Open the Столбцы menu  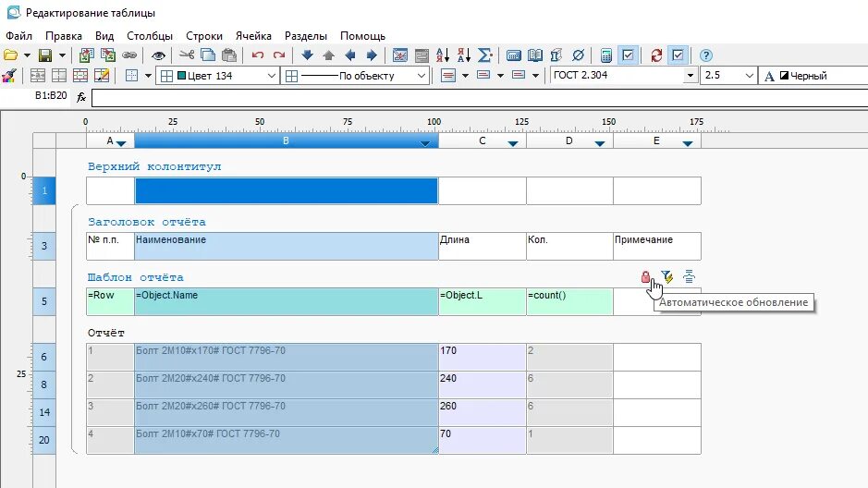coord(150,36)
